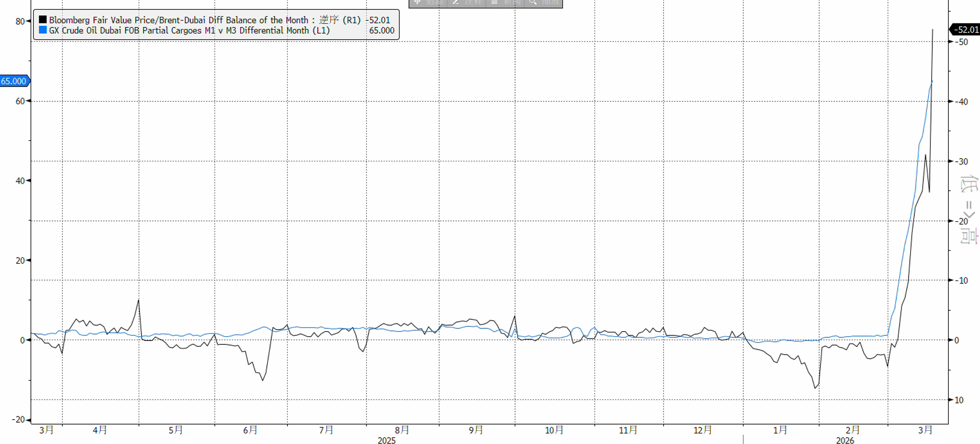Click the 10月 label on the date axis
980x444 pixels.
click(554, 430)
